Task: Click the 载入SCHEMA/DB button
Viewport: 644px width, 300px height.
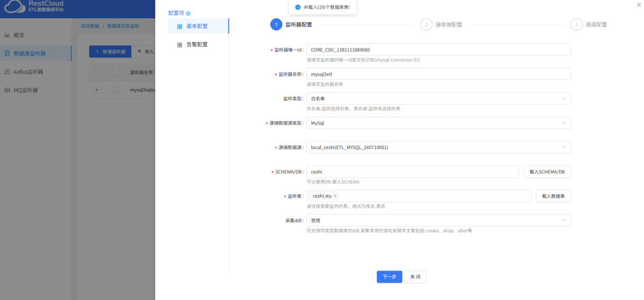Action: click(546, 171)
